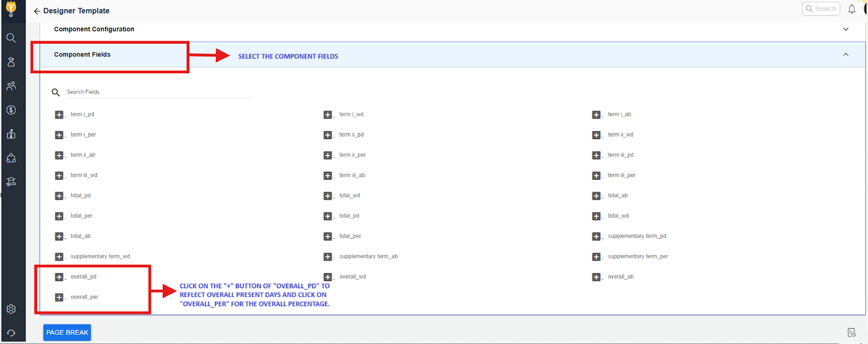Click the document history icon
The image size is (868, 344).
tap(851, 332)
